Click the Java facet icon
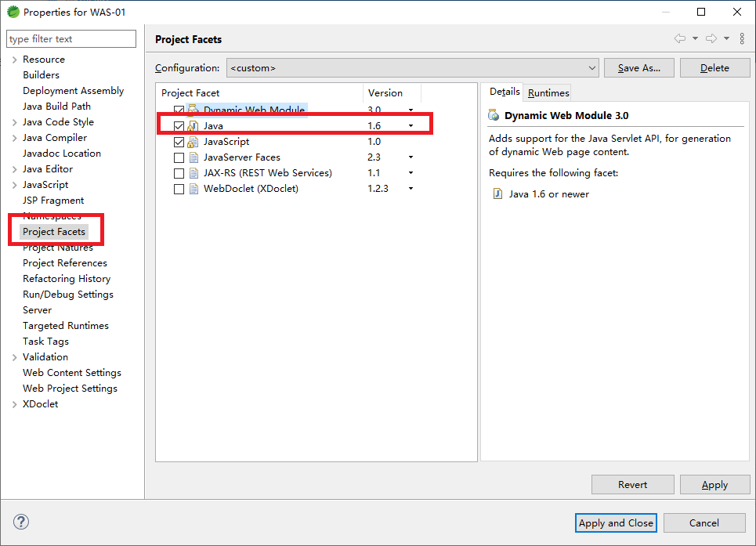 193,126
